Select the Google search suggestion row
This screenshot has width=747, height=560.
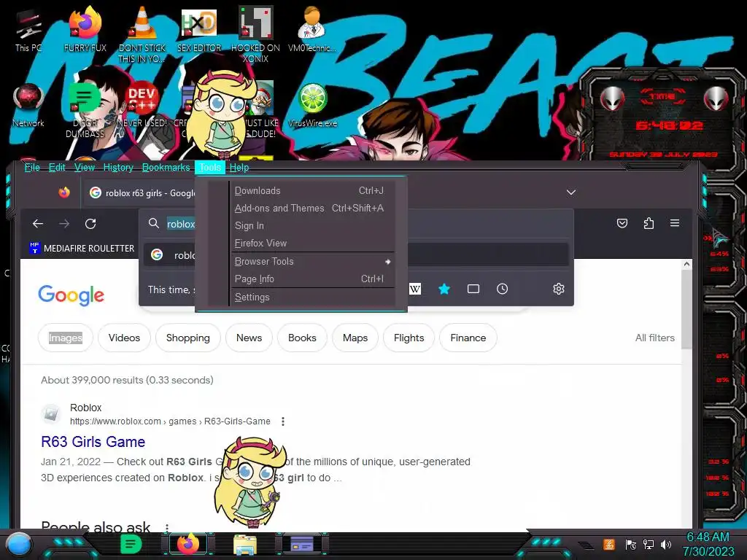[x=356, y=254]
